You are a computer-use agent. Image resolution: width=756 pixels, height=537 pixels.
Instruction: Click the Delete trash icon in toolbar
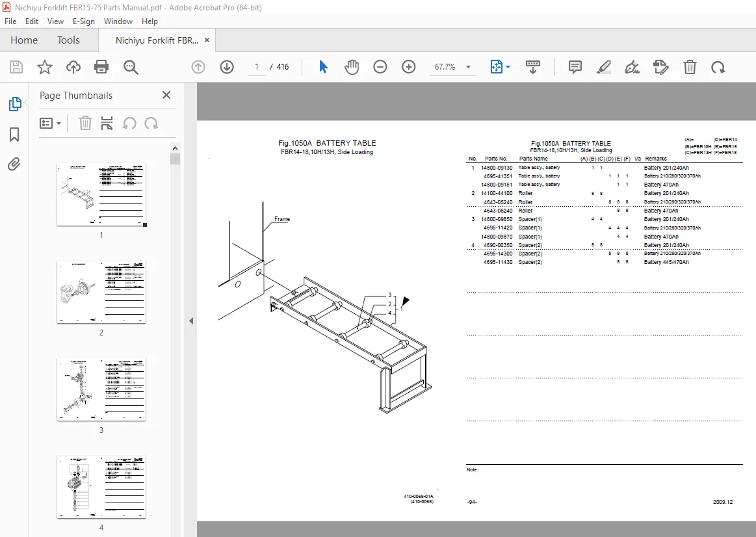690,67
